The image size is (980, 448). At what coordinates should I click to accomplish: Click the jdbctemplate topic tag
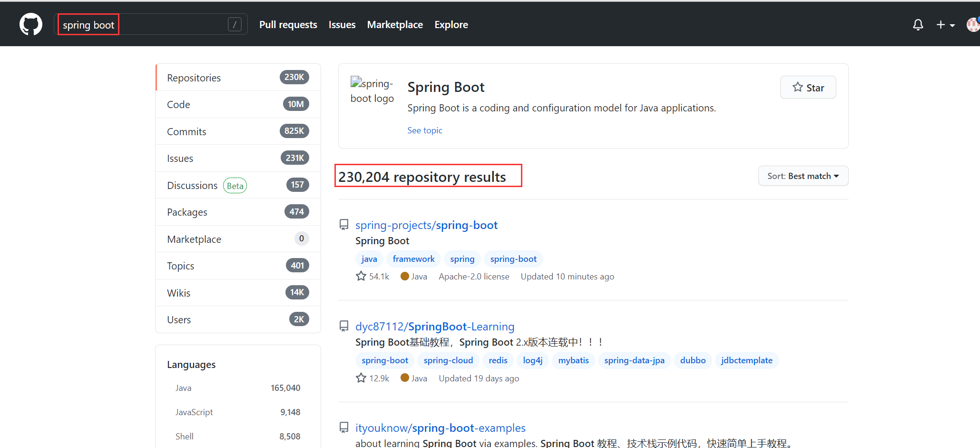pos(746,360)
